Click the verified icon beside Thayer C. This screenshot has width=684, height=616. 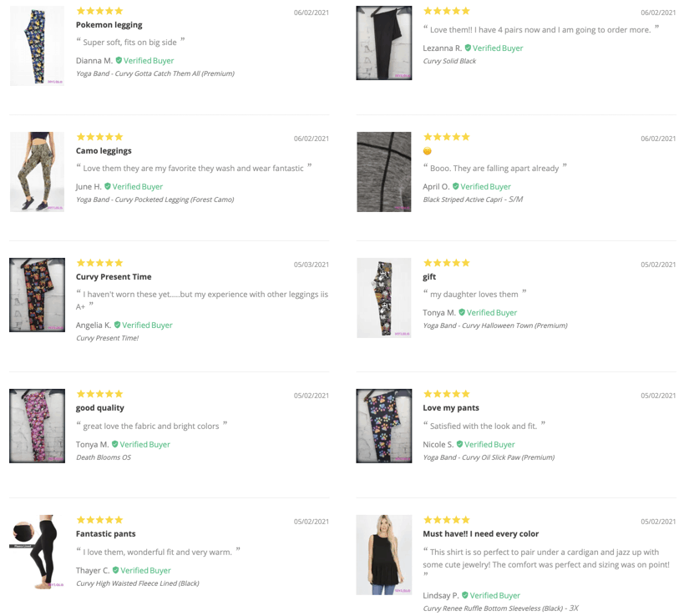click(x=115, y=570)
